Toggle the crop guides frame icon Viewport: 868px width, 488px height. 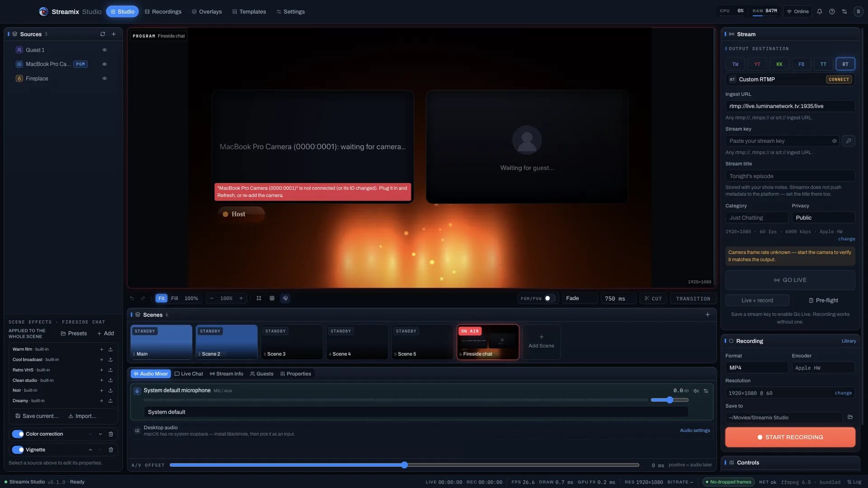259,299
